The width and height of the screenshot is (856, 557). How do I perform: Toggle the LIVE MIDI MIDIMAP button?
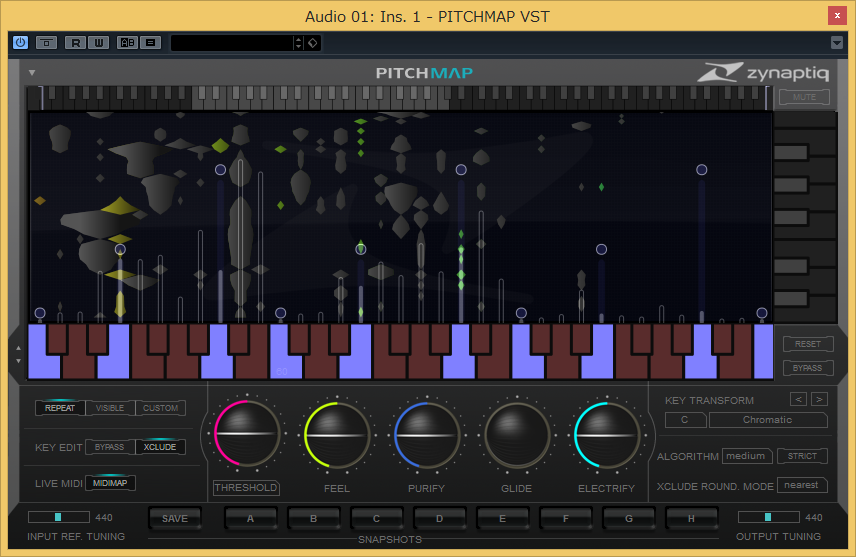pos(110,483)
